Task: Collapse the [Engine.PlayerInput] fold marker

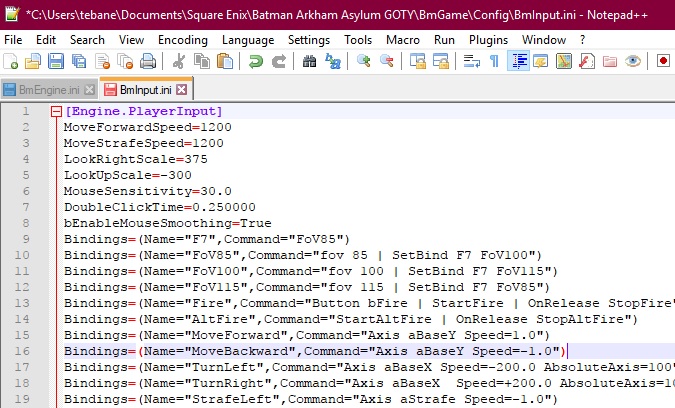Action: coord(56,111)
